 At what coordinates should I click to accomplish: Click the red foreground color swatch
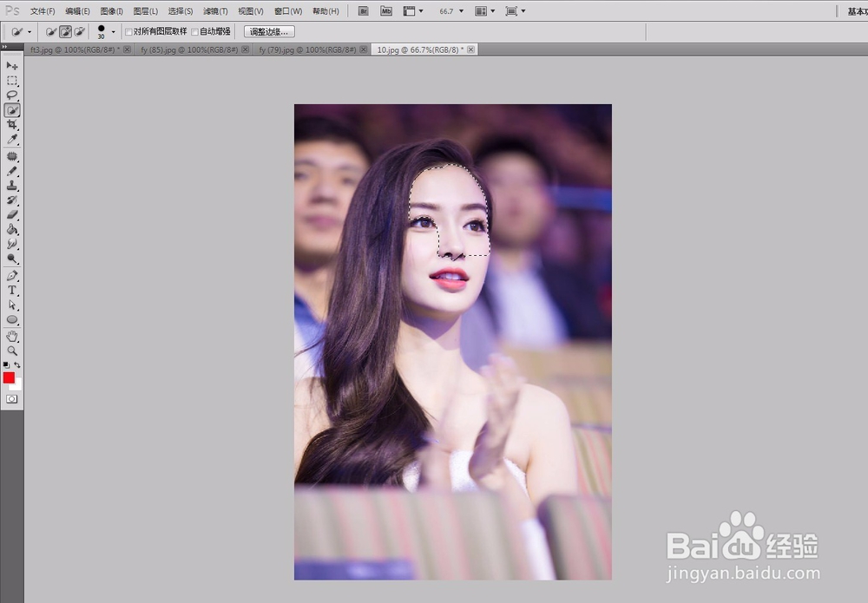(8, 377)
